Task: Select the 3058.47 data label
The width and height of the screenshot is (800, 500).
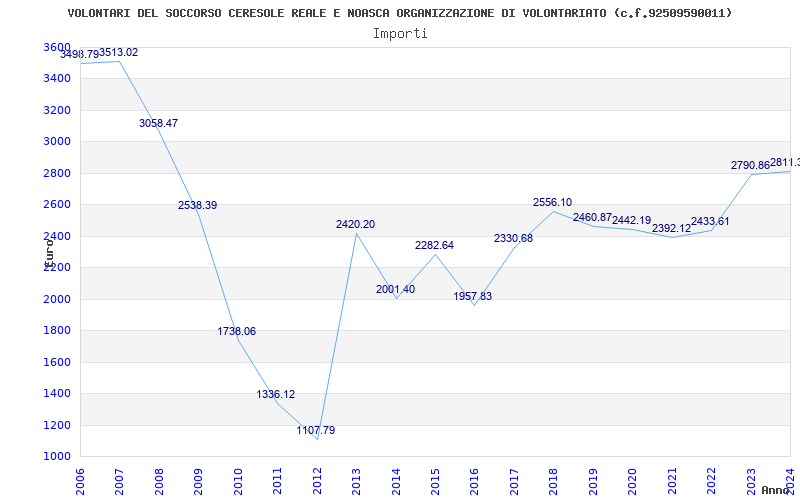Action: click(x=158, y=123)
